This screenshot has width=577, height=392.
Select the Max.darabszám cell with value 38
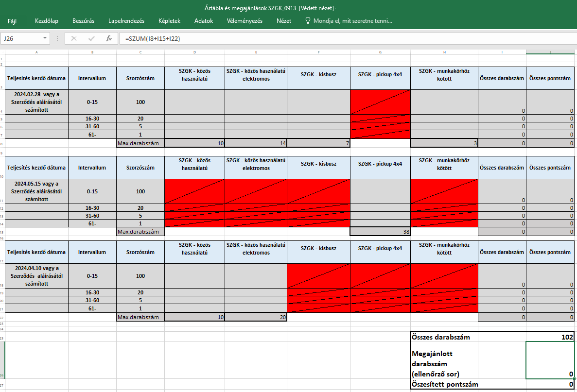tap(380, 232)
